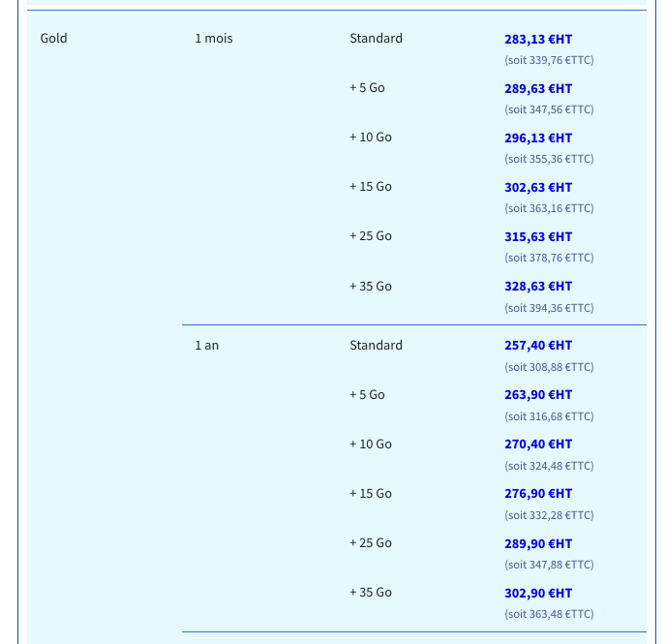Click the "1 mois" duration label

[213, 39]
